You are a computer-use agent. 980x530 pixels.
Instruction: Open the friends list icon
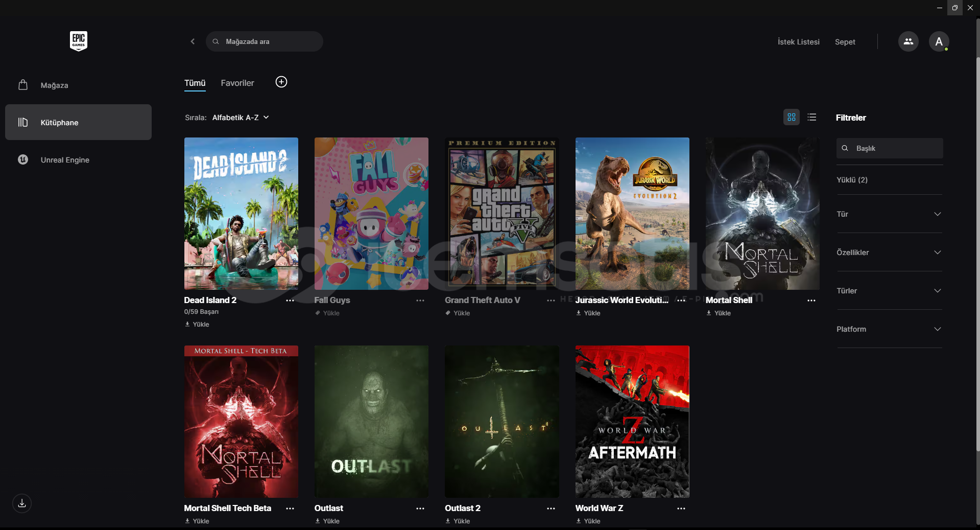pyautogui.click(x=908, y=41)
